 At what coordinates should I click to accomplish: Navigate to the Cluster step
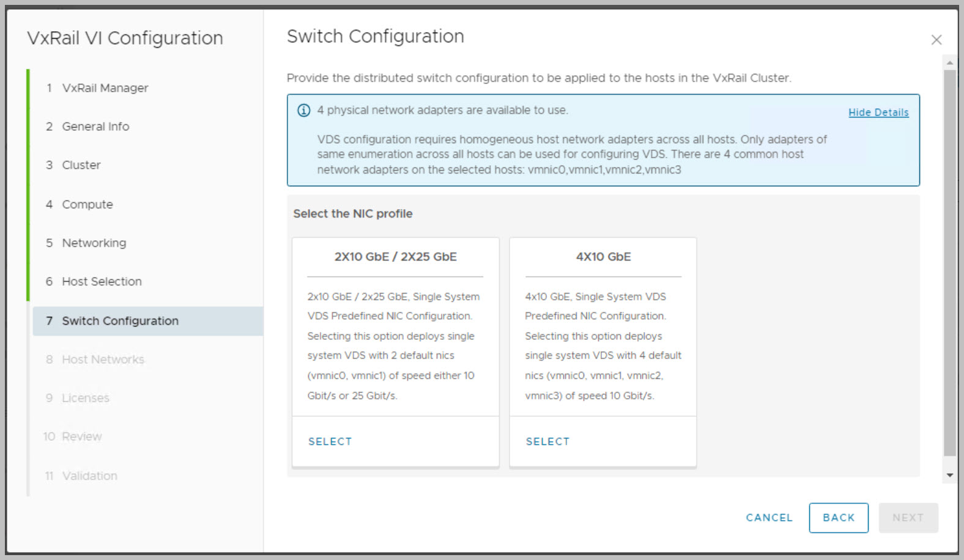click(x=81, y=165)
